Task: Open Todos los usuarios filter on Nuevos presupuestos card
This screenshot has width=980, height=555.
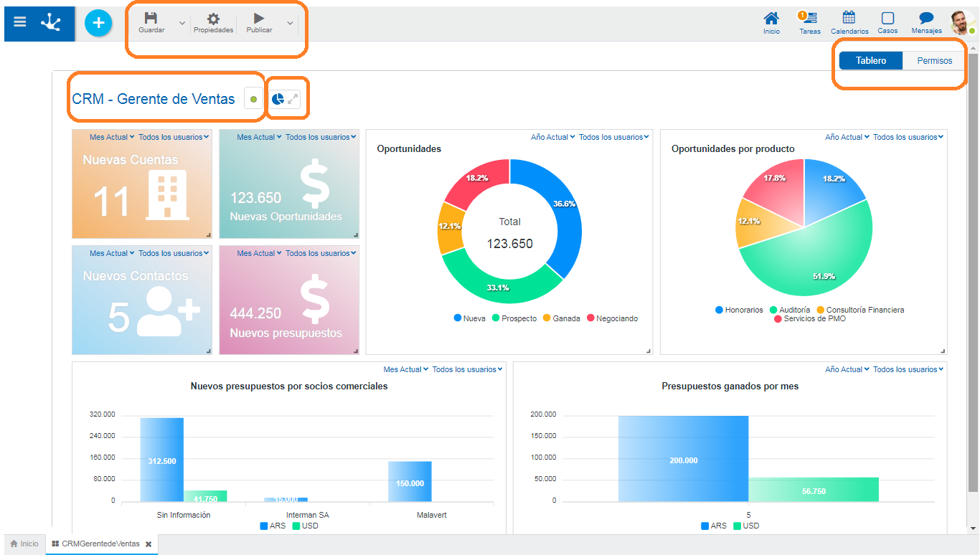Action: click(x=321, y=253)
